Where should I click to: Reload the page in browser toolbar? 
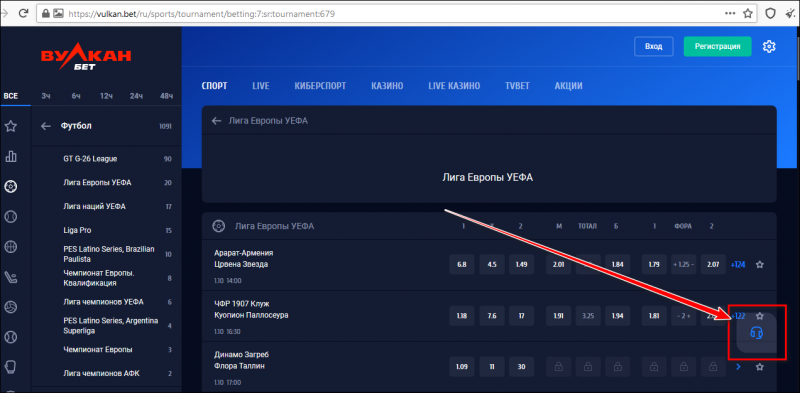point(23,14)
